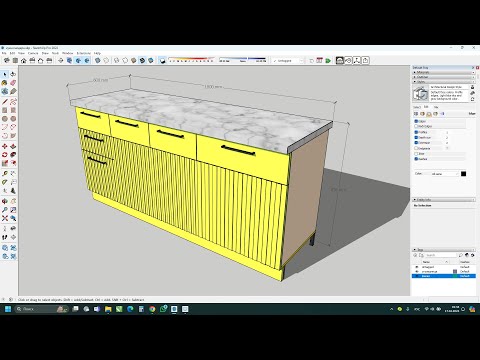This screenshot has width=480, height=360.
Task: Enable the Jitter checkbox
Action: pos(416,154)
